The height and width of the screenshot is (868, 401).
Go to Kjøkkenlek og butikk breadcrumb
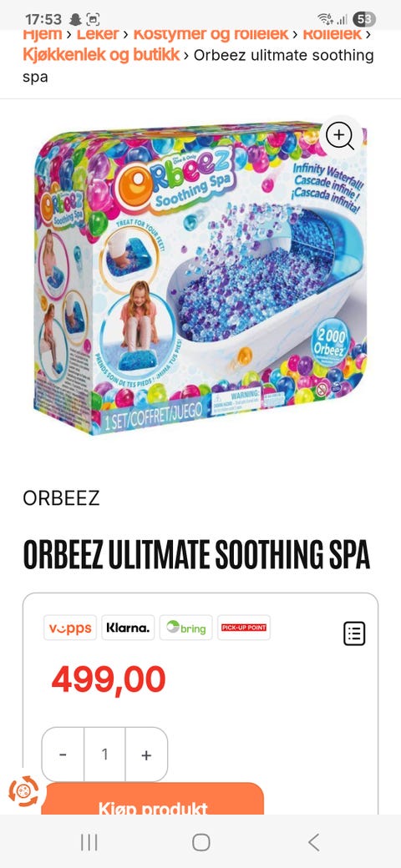tap(101, 55)
